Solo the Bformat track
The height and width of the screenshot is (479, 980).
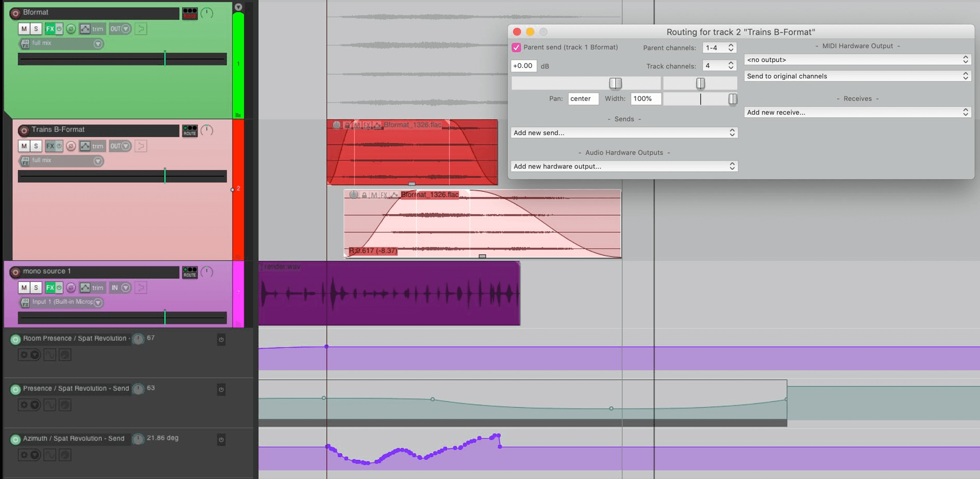tap(36, 29)
